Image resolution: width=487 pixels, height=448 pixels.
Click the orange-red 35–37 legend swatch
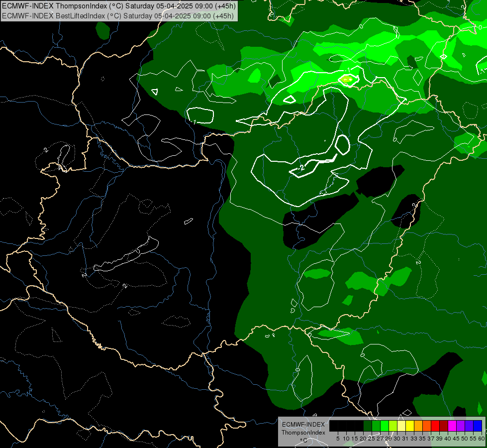(427, 426)
